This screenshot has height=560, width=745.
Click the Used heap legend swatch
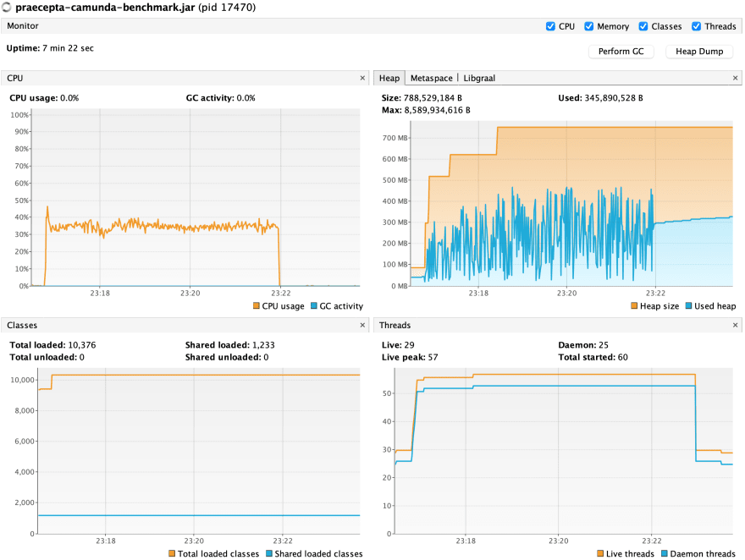(689, 305)
